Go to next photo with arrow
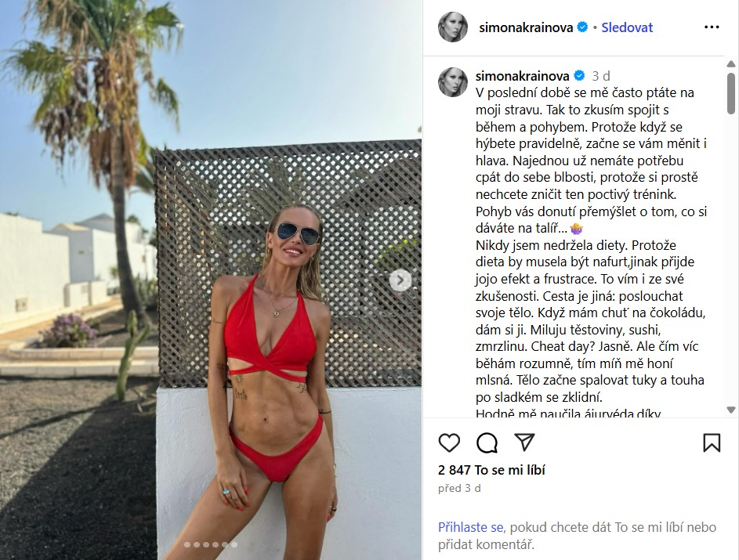This screenshot has width=739, height=560. click(x=400, y=280)
